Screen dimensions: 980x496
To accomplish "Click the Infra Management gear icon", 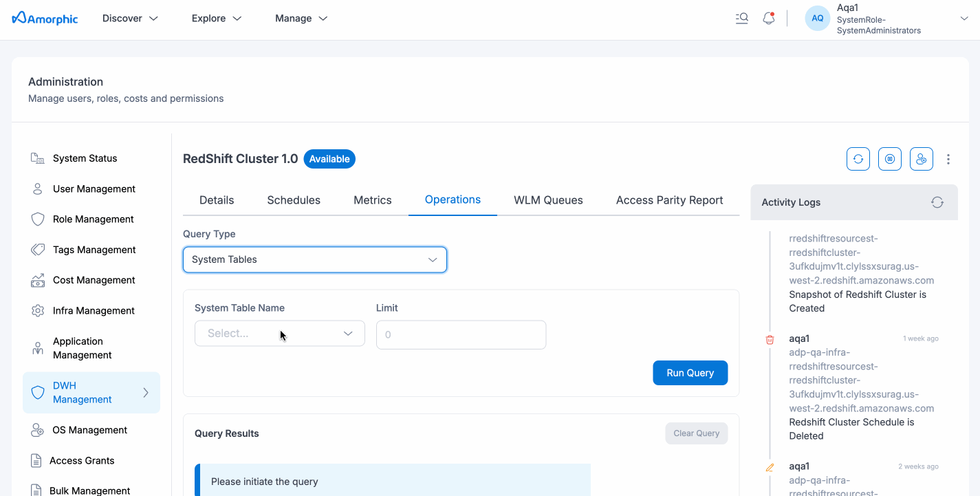I will (38, 310).
